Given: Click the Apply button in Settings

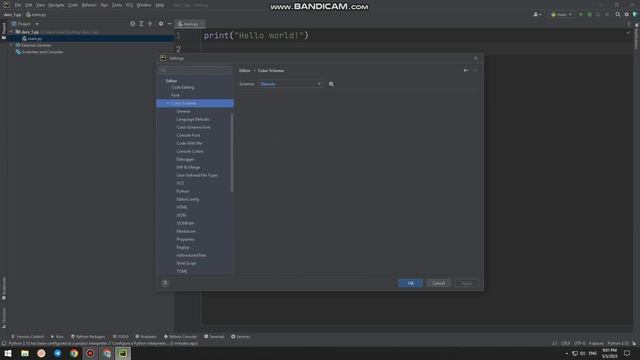Looking at the screenshot, I should 467,283.
